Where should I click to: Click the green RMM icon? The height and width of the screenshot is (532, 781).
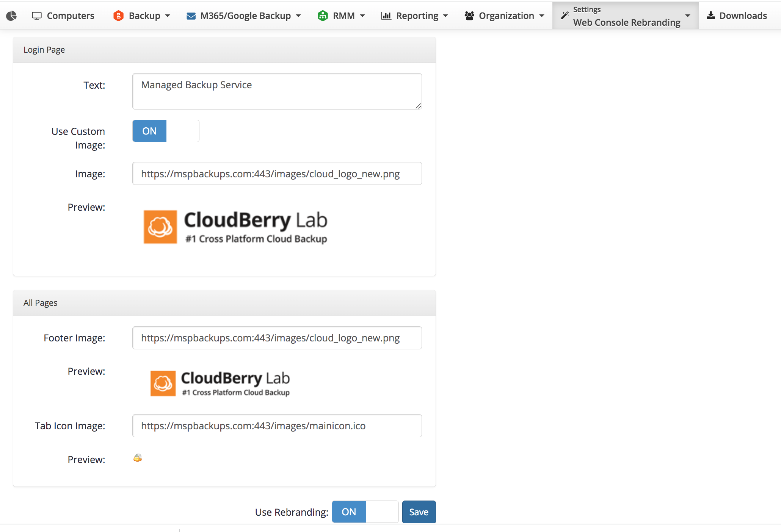coord(323,16)
